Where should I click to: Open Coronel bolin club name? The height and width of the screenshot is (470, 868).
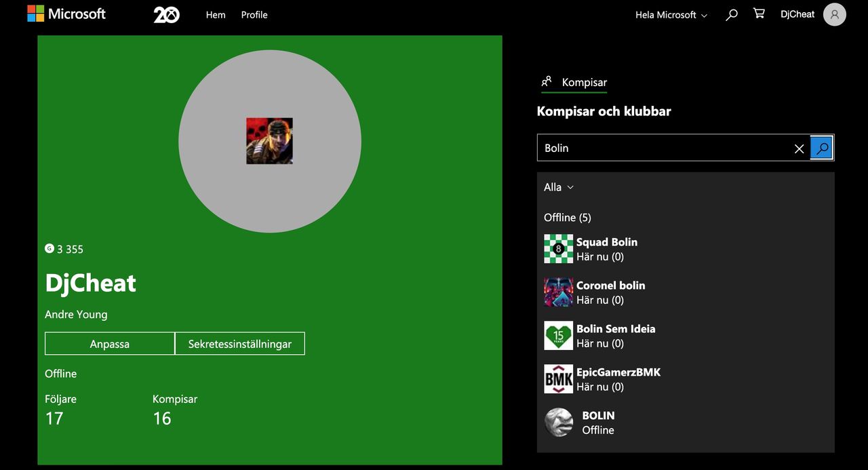tap(611, 286)
